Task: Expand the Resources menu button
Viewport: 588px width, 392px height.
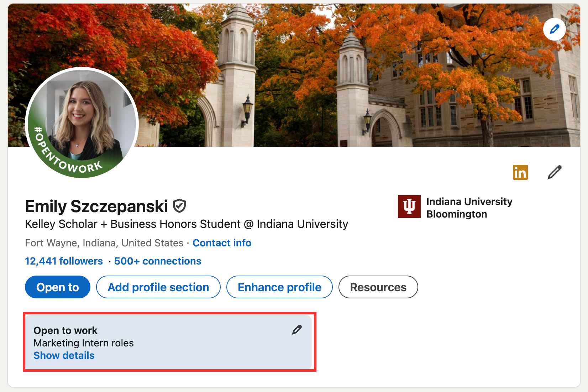Action: [378, 287]
